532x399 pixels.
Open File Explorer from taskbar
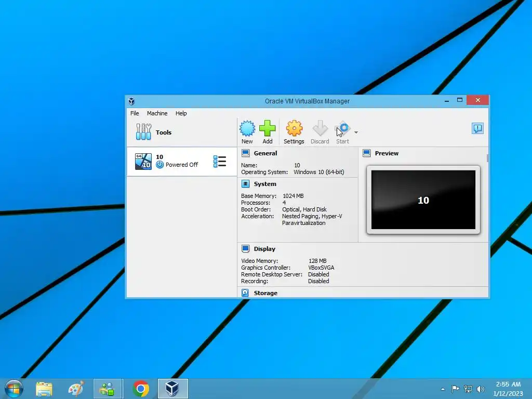pyautogui.click(x=44, y=389)
